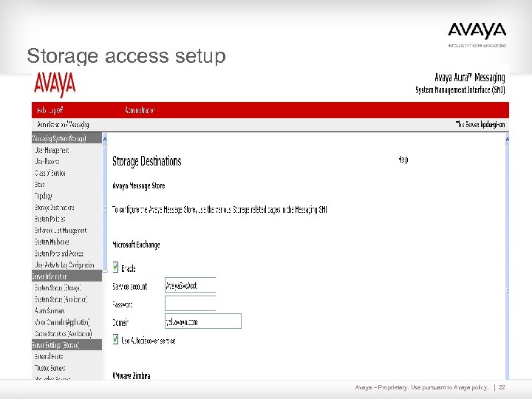The width and height of the screenshot is (532, 399).
Task: Open Alarm Summary in the sidebar
Action: pos(50,311)
